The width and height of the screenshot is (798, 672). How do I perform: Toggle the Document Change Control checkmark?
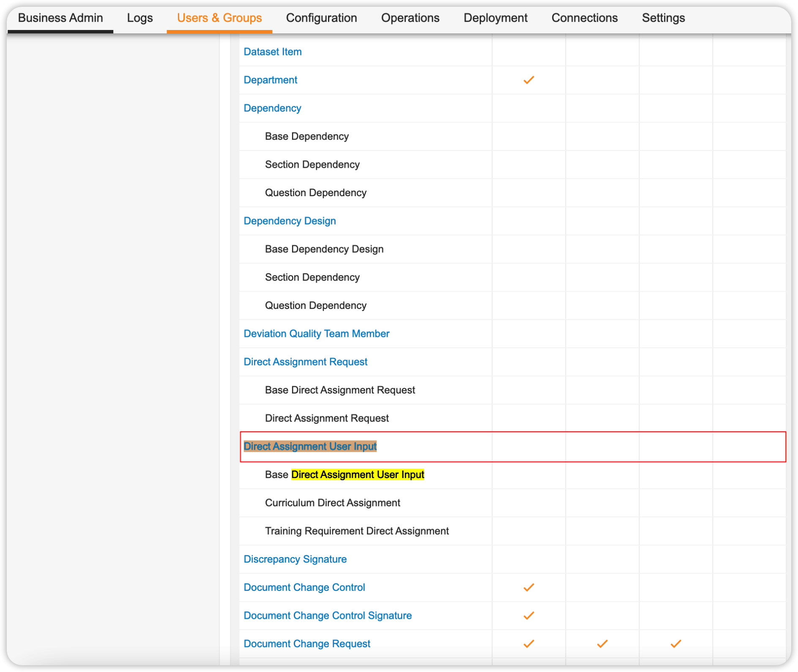click(528, 587)
